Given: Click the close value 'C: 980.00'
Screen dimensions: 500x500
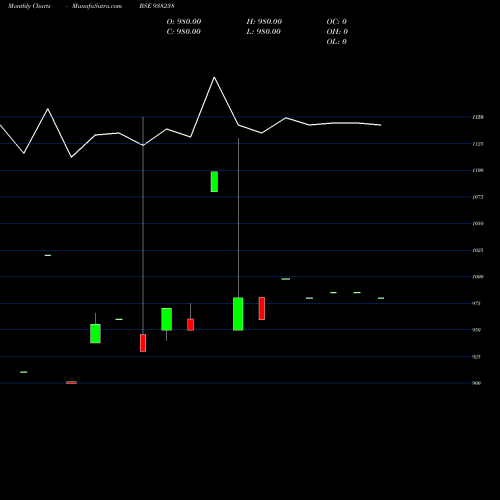Looking at the screenshot, I should click(x=184, y=32).
